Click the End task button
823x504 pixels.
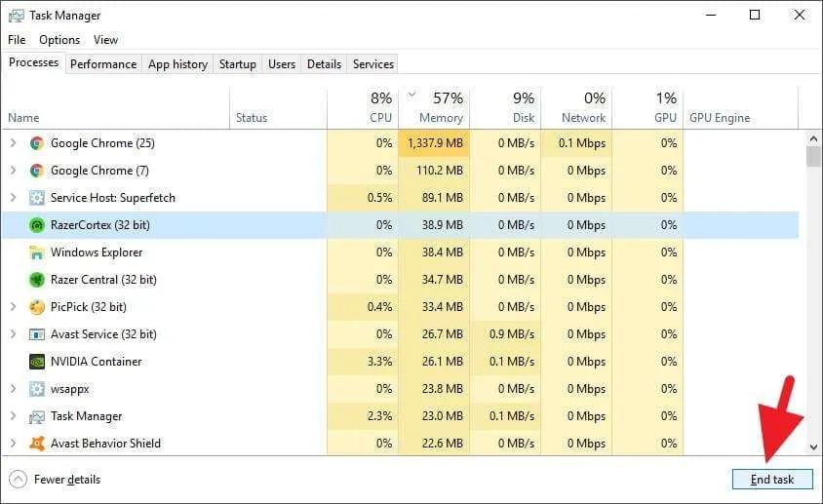(x=772, y=480)
